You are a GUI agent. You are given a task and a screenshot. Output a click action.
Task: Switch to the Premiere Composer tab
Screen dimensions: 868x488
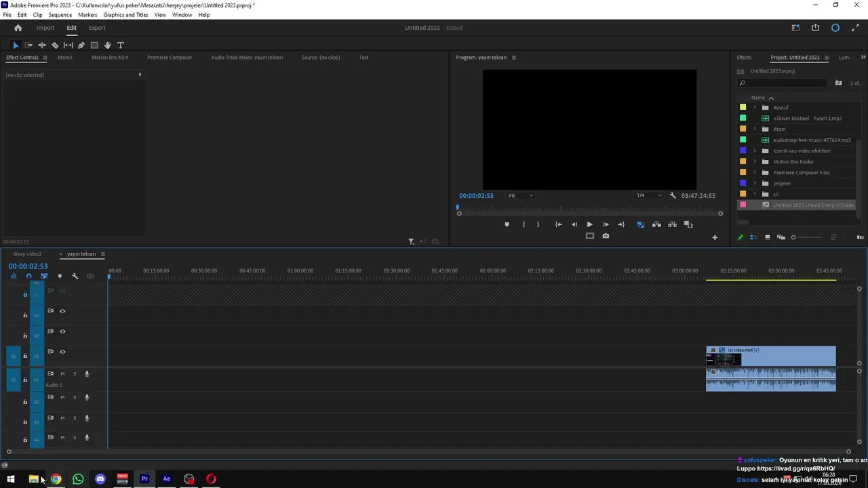tap(170, 58)
